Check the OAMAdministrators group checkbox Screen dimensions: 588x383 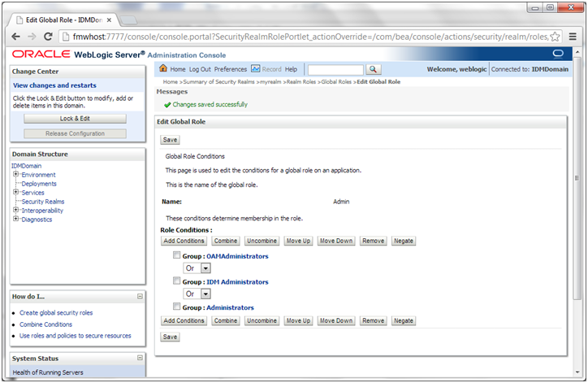pos(176,255)
